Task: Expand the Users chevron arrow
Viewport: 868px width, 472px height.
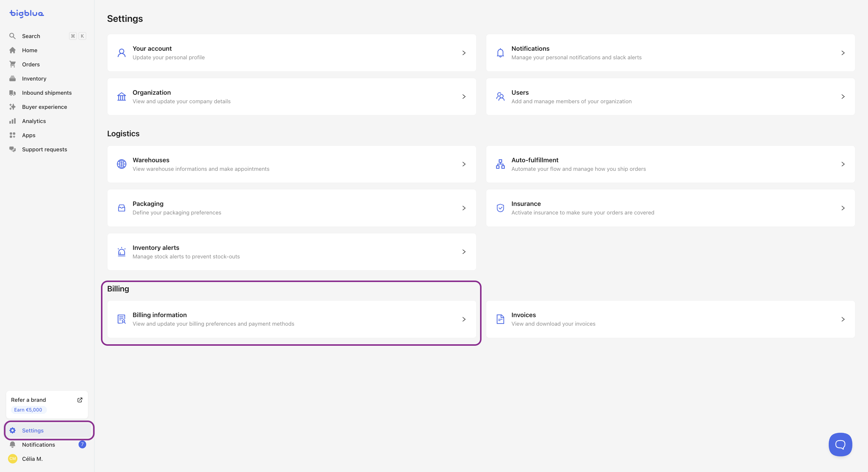Action: (843, 97)
